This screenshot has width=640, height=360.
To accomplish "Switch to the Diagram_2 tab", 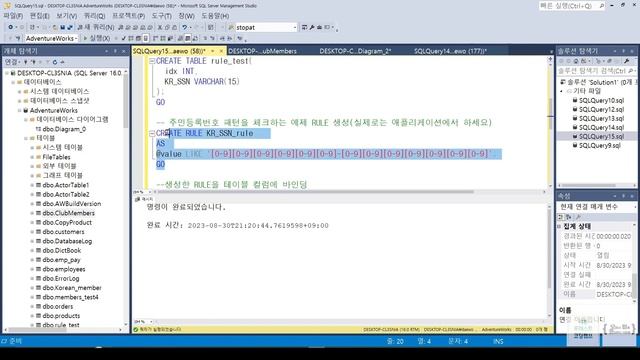I will pos(355,51).
